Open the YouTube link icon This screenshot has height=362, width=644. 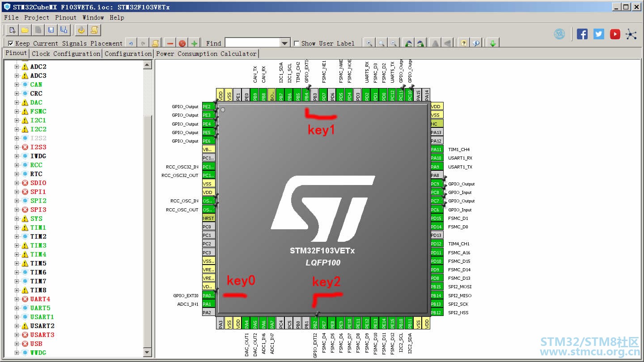pyautogui.click(x=615, y=34)
